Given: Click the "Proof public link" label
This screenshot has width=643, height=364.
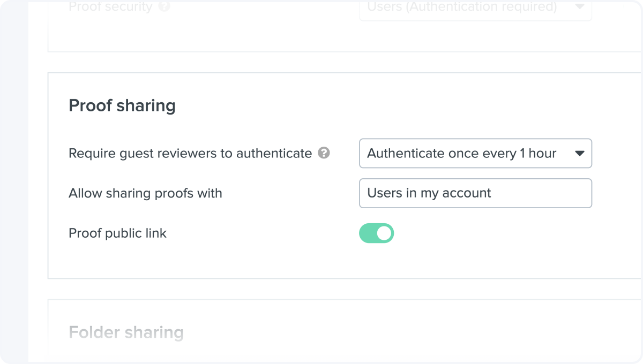Looking at the screenshot, I should pyautogui.click(x=117, y=233).
